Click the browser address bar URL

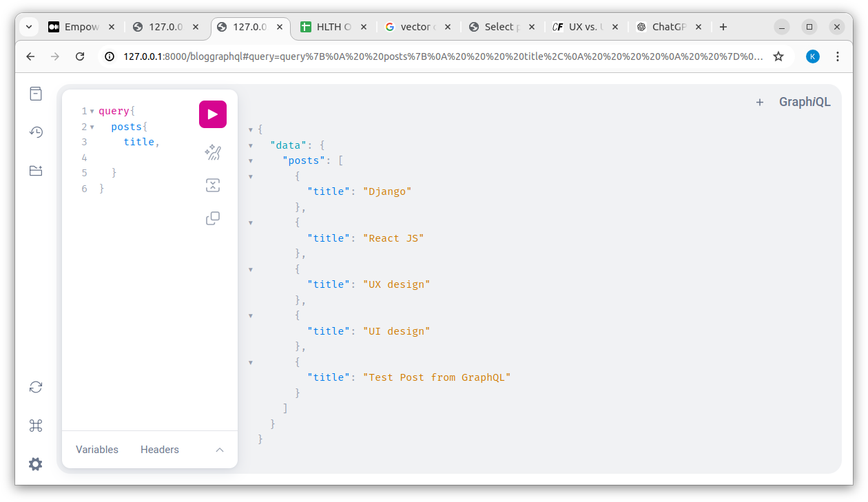441,56
